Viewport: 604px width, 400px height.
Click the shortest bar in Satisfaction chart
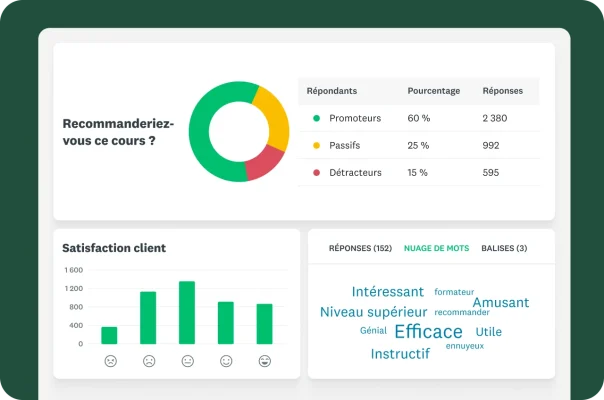(x=109, y=335)
